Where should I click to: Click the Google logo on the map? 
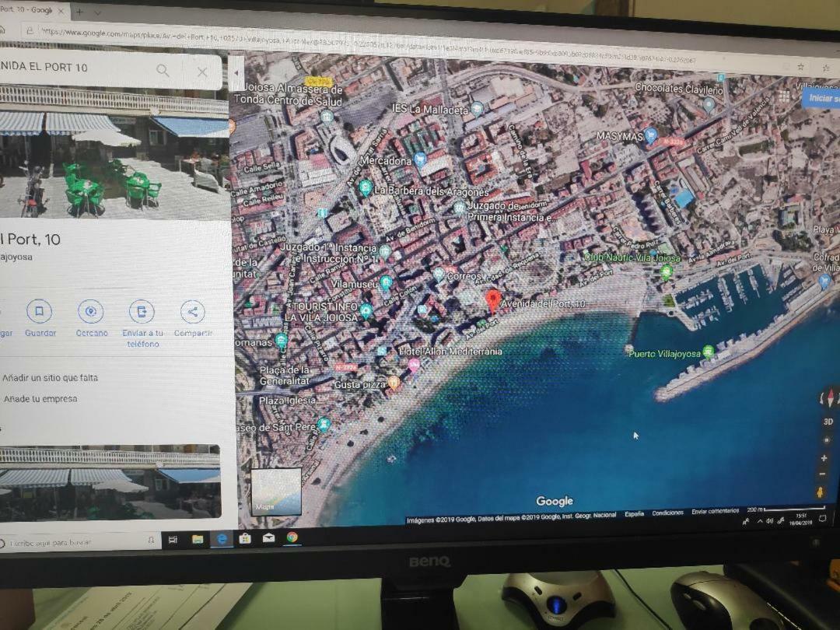click(x=555, y=501)
